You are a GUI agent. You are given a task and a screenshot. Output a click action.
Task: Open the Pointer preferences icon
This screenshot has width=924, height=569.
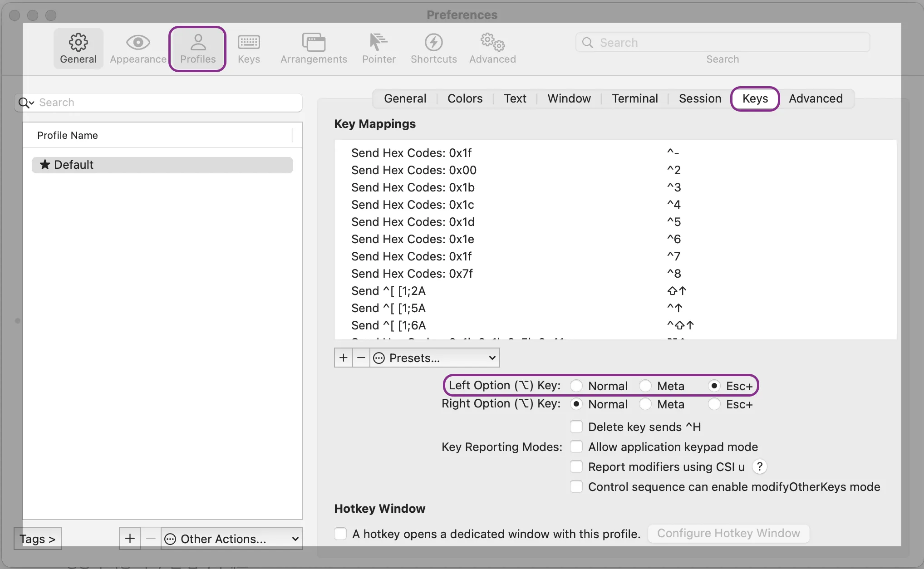point(378,43)
